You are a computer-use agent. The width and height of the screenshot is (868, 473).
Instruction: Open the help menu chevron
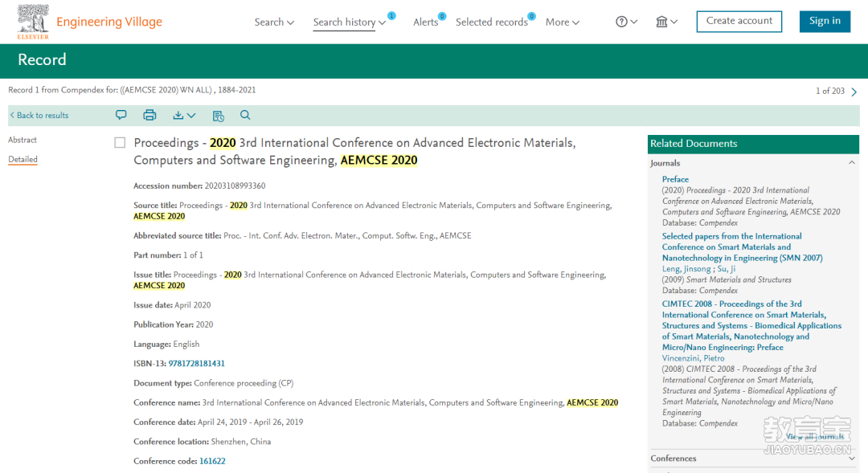point(634,22)
